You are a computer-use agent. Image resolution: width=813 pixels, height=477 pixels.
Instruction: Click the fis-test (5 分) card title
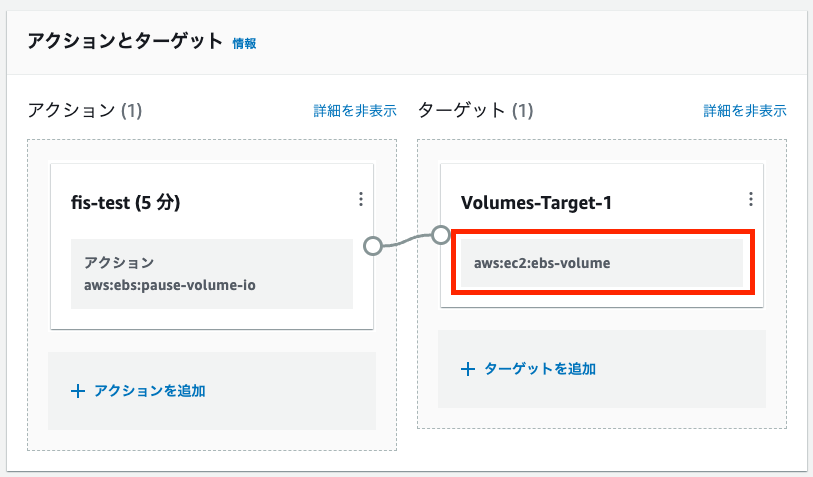coord(125,203)
